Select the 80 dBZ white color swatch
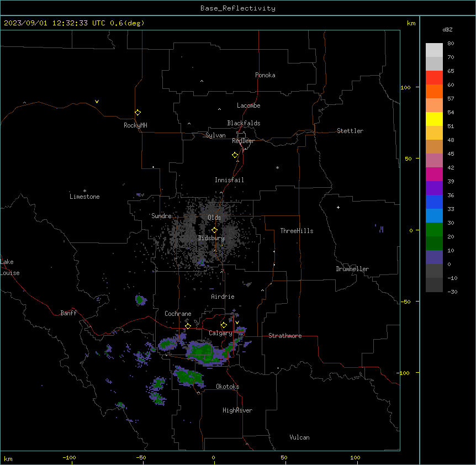 [x=434, y=50]
